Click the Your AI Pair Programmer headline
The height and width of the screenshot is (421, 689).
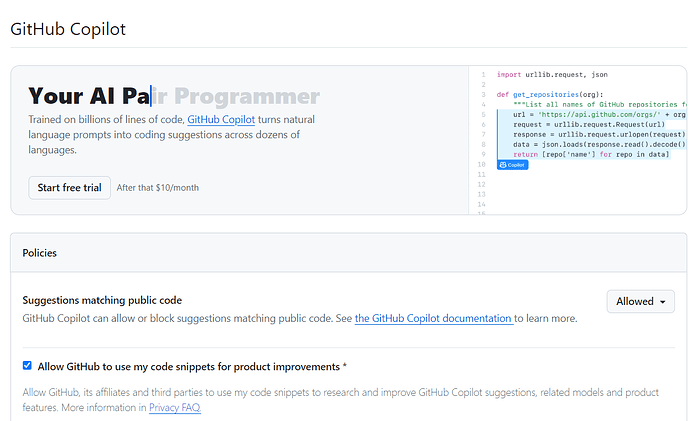[x=174, y=96]
